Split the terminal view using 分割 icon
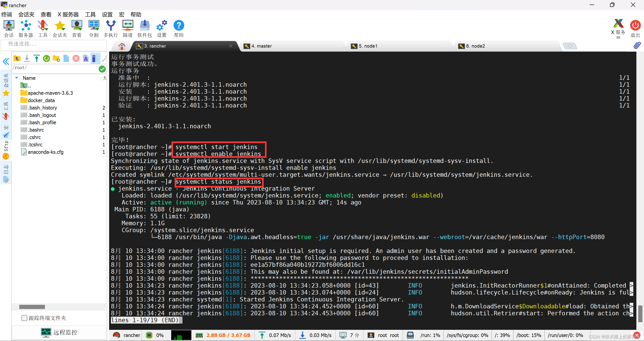 [x=94, y=28]
